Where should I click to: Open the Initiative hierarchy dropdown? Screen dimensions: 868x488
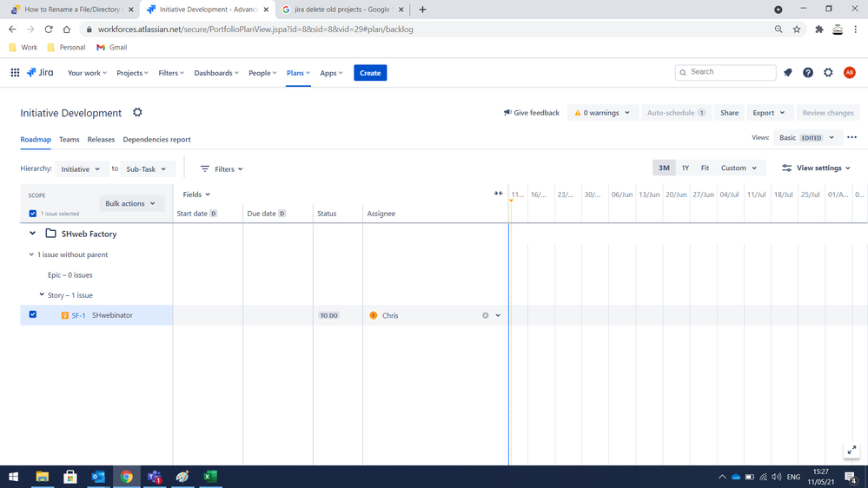[81, 168]
